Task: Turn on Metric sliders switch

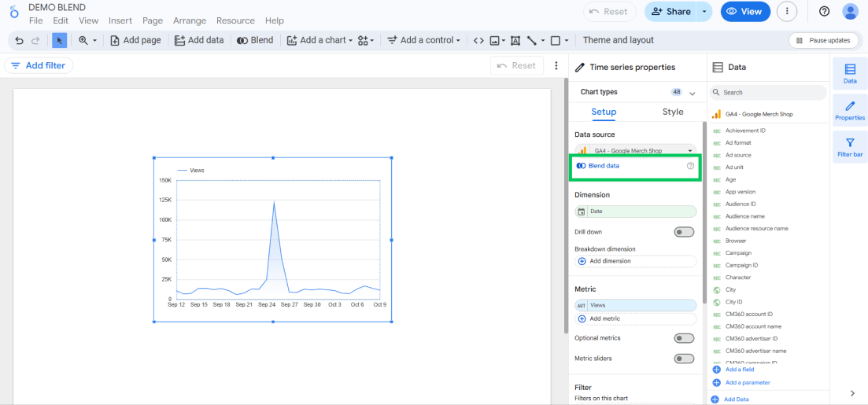Action: (x=684, y=359)
